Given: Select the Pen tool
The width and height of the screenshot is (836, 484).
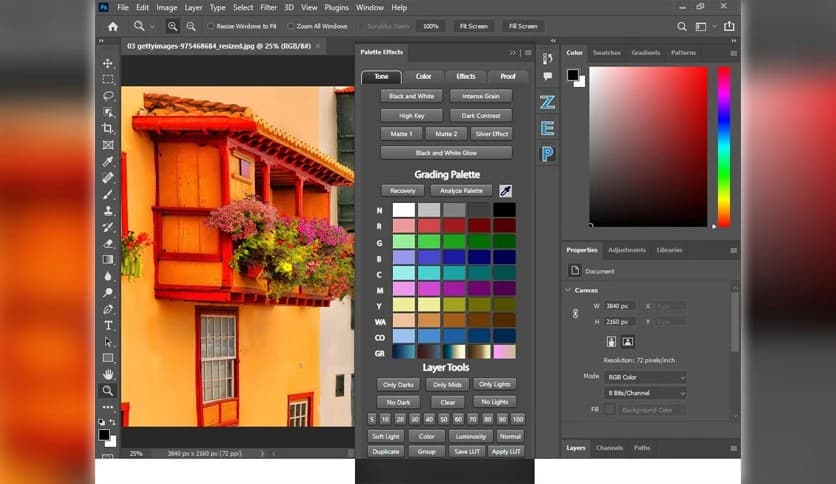Looking at the screenshot, I should [x=108, y=309].
